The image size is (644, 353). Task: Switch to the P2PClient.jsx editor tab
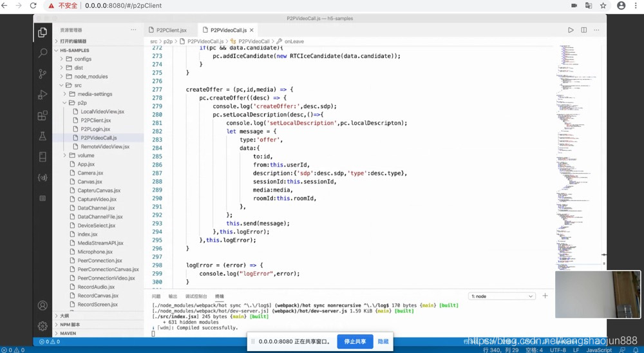(x=167, y=30)
